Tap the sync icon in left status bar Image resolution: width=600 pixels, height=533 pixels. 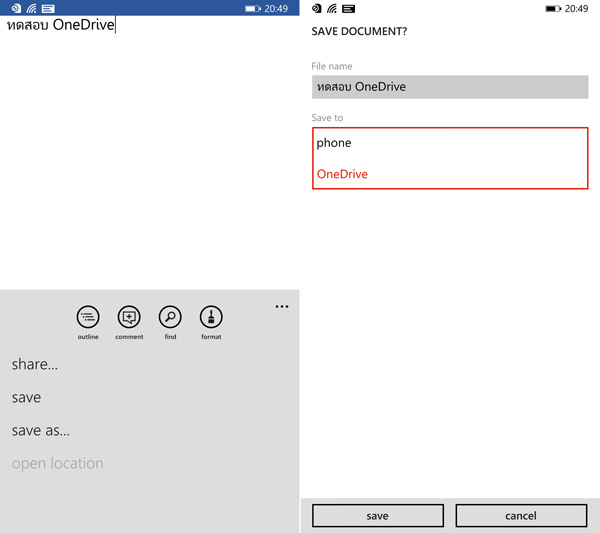(x=16, y=8)
